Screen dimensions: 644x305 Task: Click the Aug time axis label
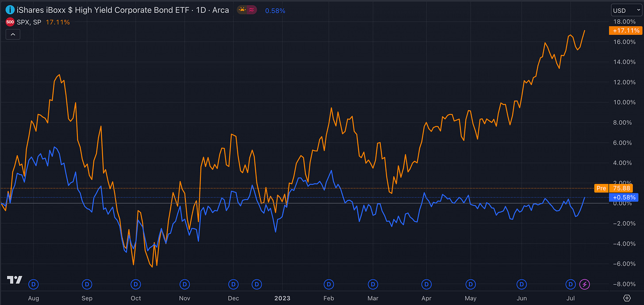(34, 298)
